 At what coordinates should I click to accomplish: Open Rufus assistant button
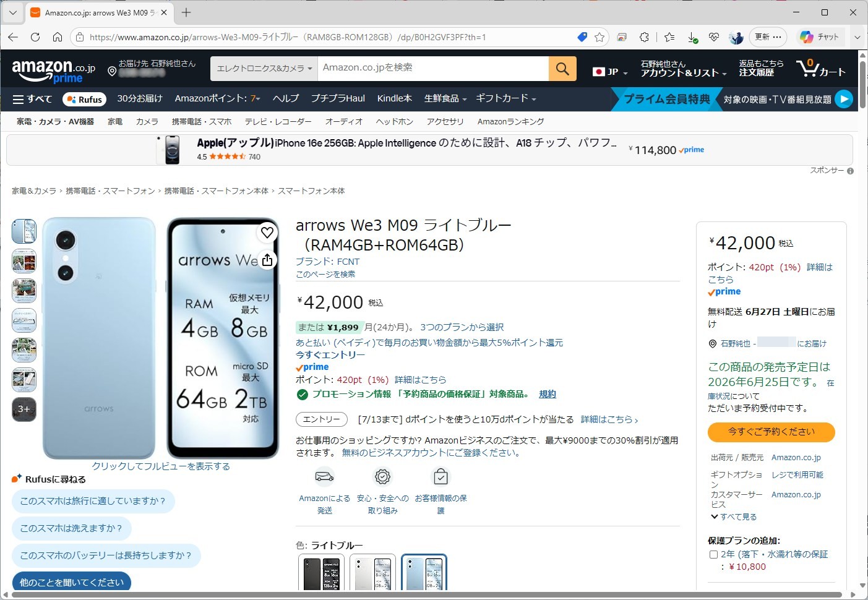[84, 99]
